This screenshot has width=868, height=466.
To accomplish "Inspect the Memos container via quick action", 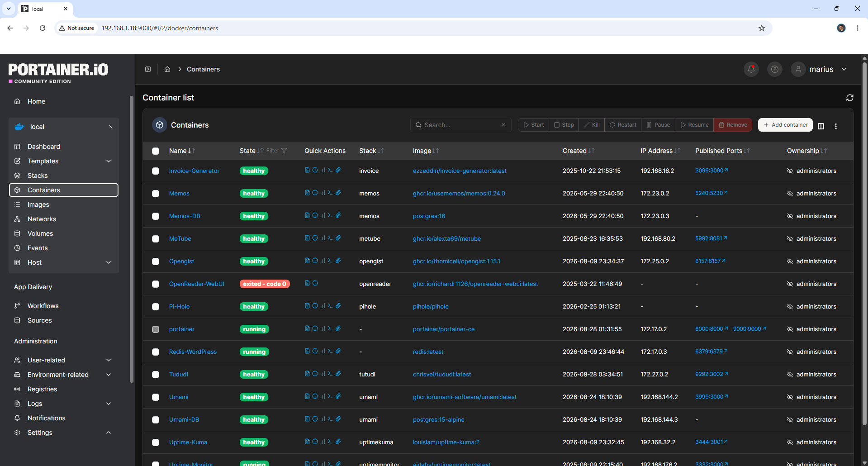I will pyautogui.click(x=315, y=193).
